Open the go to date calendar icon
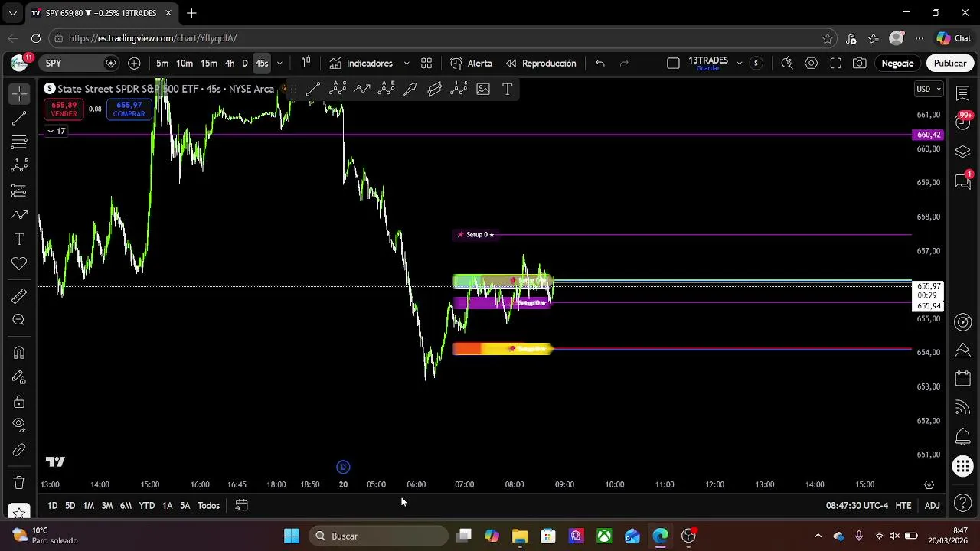 click(x=241, y=506)
